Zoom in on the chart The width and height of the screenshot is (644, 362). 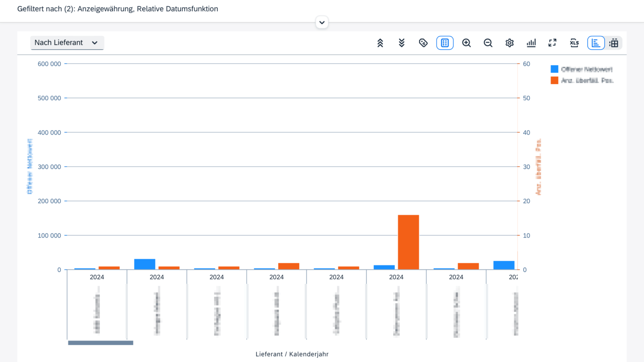click(466, 43)
